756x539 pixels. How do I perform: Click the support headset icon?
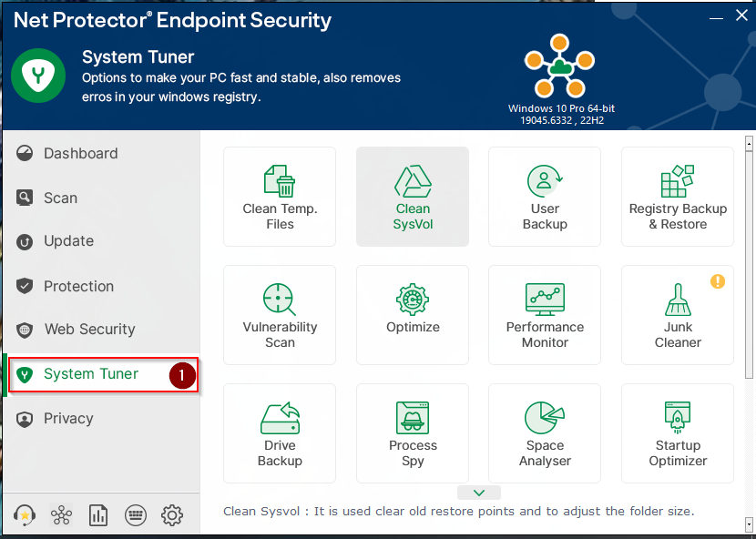coord(25,515)
